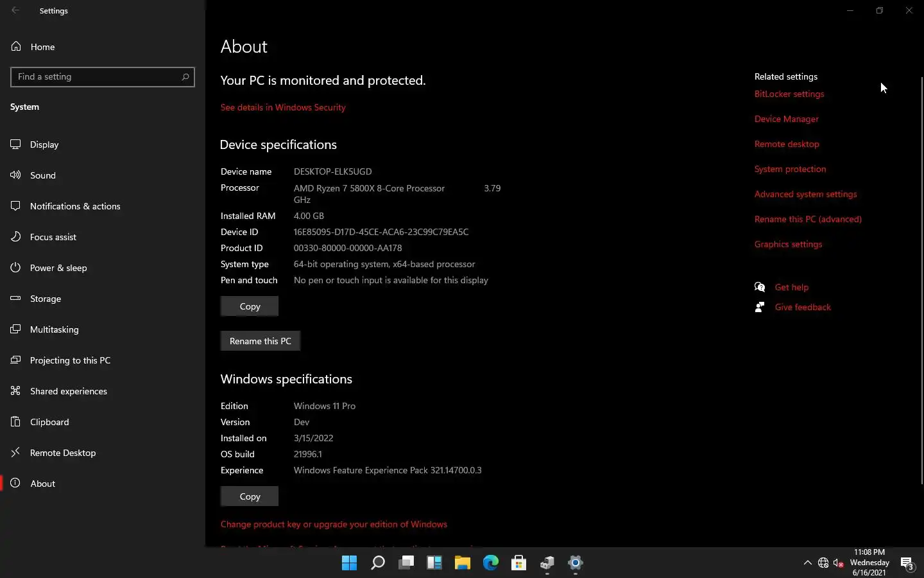Screen dimensions: 924x578
Task: Click the Give feedback person icon
Action: click(760, 307)
